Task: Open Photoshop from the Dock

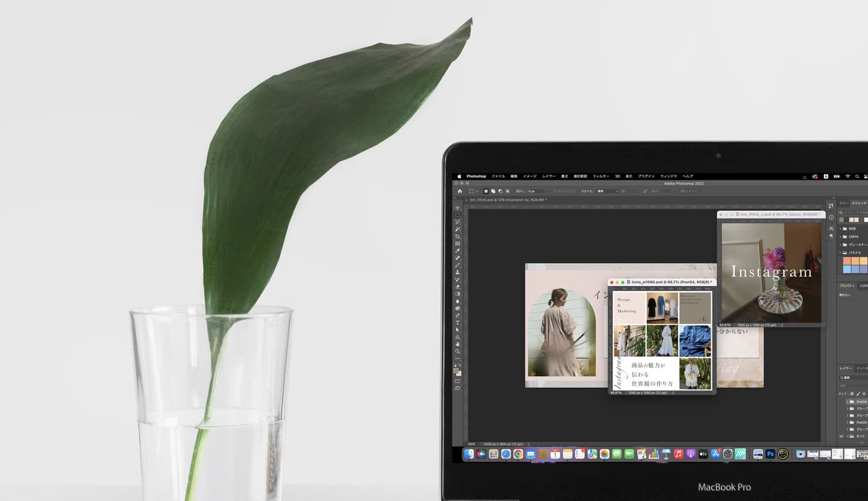Action: pyautogui.click(x=770, y=454)
